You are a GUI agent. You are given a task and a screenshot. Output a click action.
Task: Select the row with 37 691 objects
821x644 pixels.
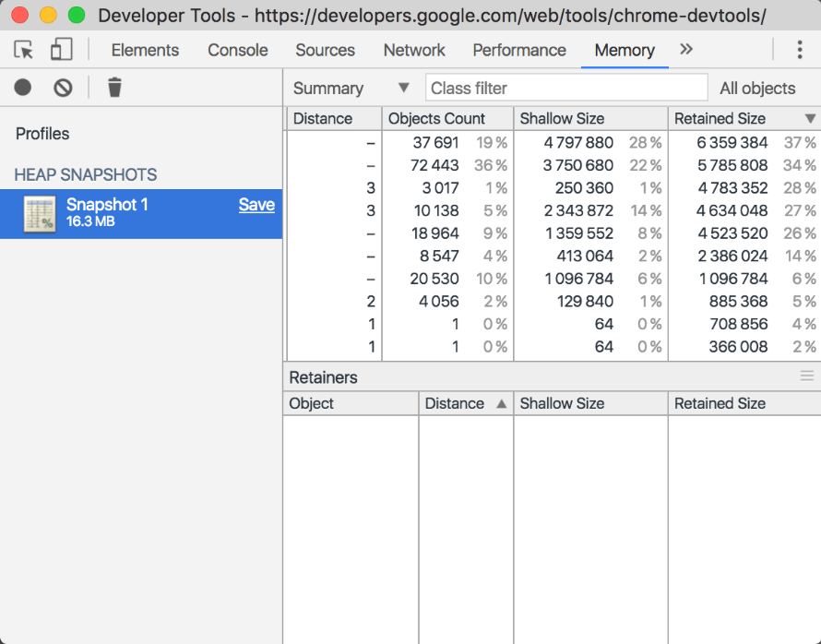pos(554,142)
